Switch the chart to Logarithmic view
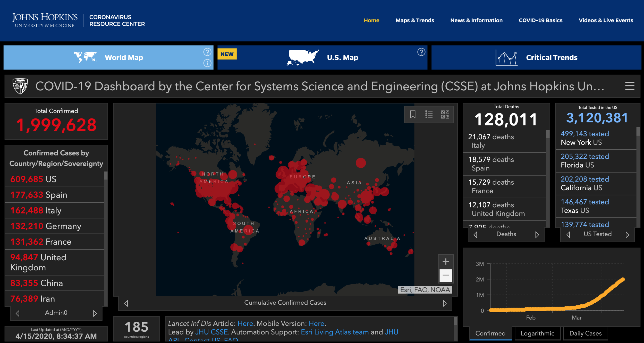 pos(537,333)
